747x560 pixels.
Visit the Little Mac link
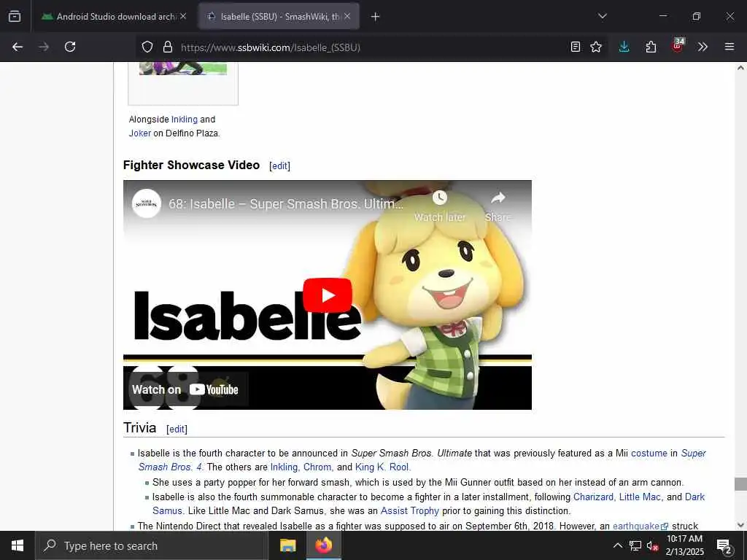pos(640,497)
